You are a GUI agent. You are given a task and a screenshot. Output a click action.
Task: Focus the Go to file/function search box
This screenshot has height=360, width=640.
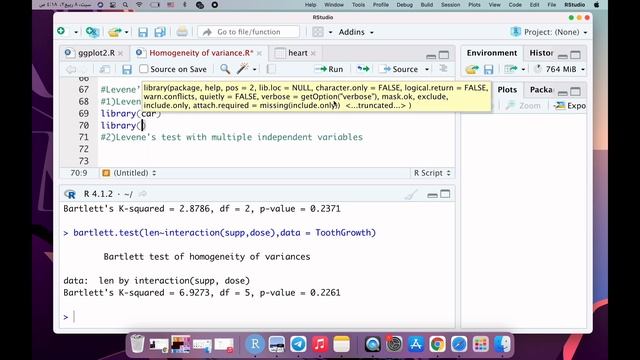(249, 32)
